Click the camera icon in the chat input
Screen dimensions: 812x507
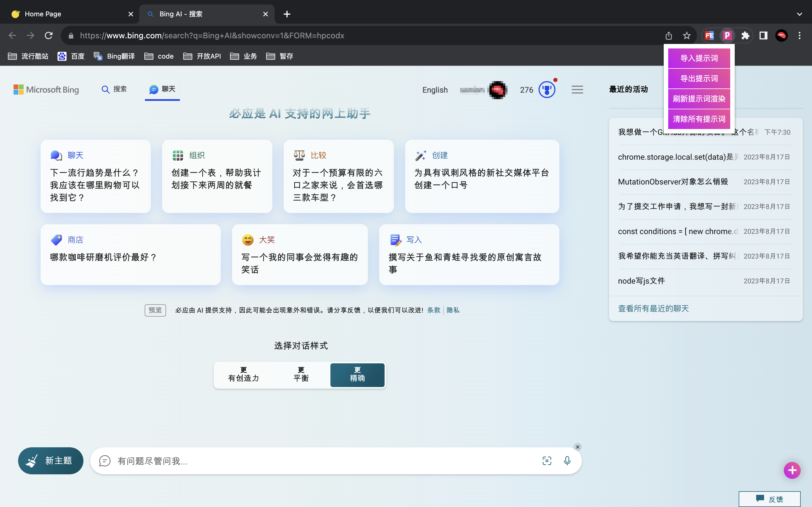click(x=547, y=461)
